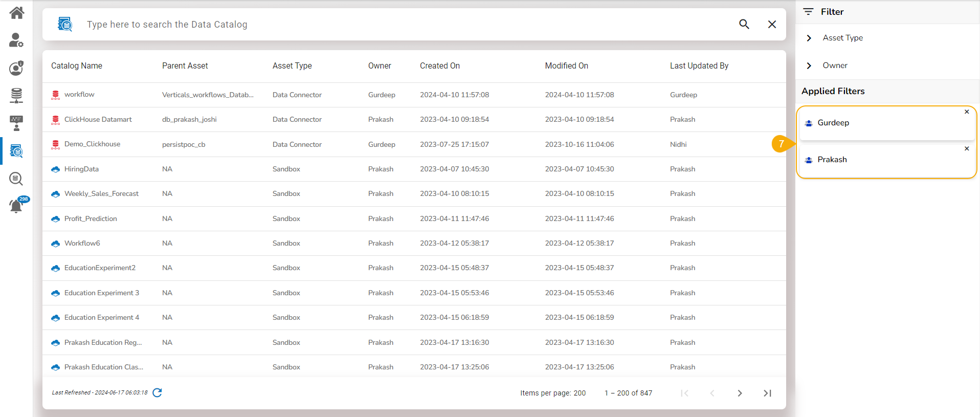Click the notifications bell with 298 badge
The width and height of the screenshot is (980, 417).
[x=16, y=206]
